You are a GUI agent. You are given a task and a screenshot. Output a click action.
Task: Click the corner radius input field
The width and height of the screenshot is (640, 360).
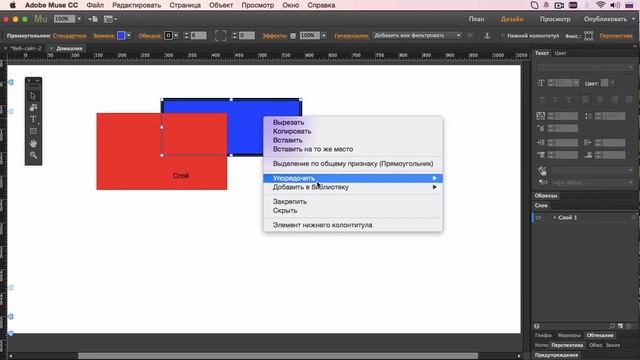pos(247,36)
